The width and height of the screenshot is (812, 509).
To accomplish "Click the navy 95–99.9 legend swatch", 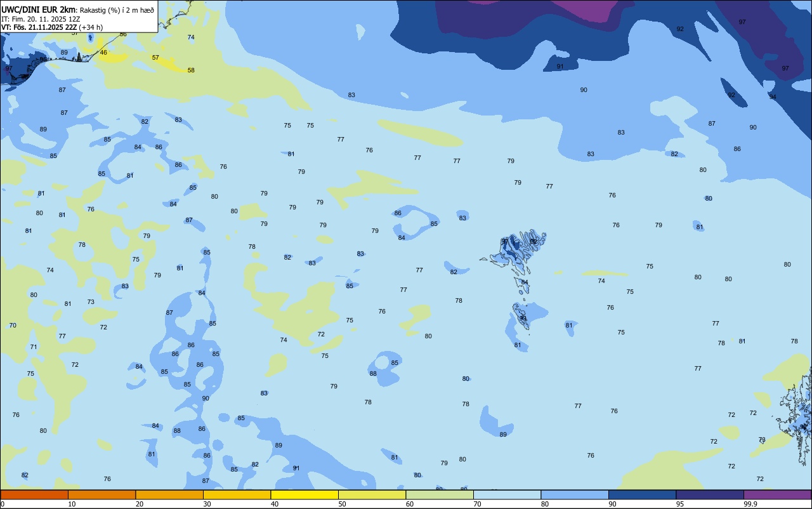I will click(x=710, y=494).
